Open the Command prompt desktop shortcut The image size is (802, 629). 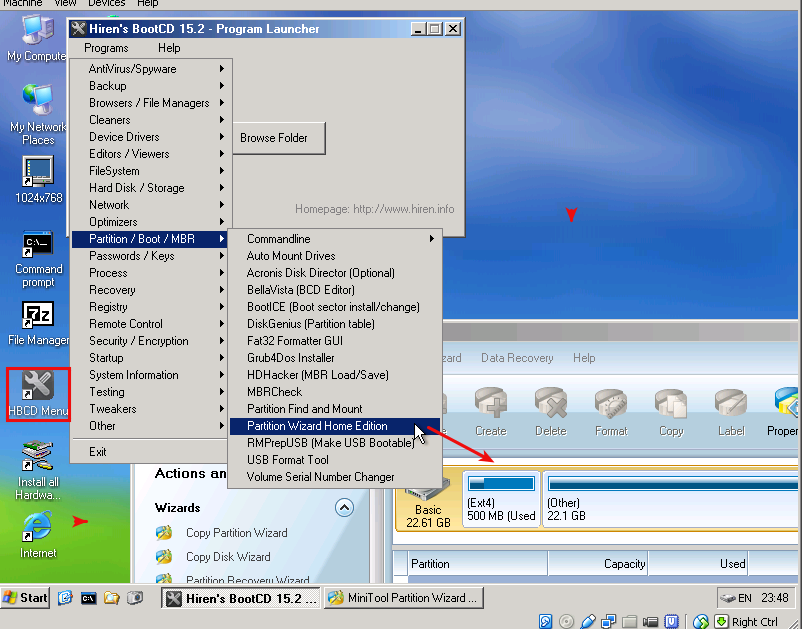tap(38, 258)
